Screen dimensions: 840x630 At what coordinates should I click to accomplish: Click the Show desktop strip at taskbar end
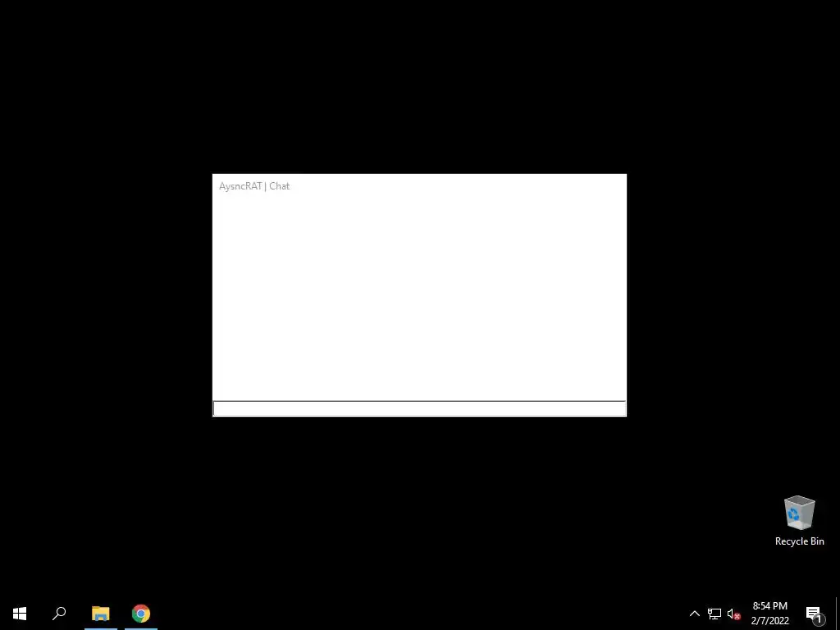838,614
